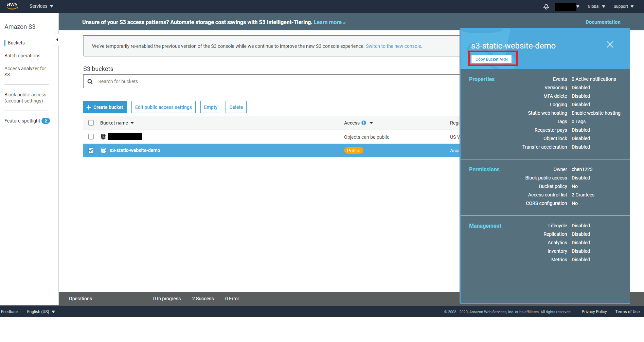Click the Feature spotlight badge 2
Viewport: 644px width, 342px height.
(46, 121)
